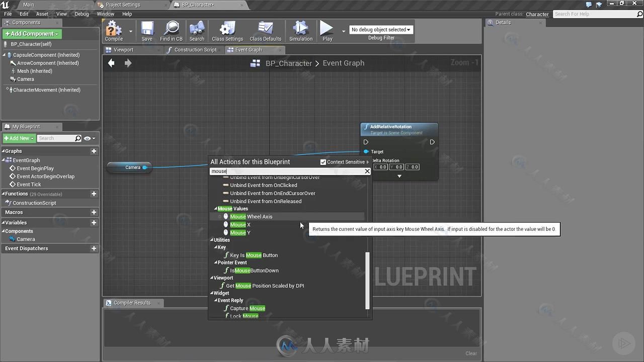
Task: Switch to the Project Settings tab
Action: click(123, 5)
